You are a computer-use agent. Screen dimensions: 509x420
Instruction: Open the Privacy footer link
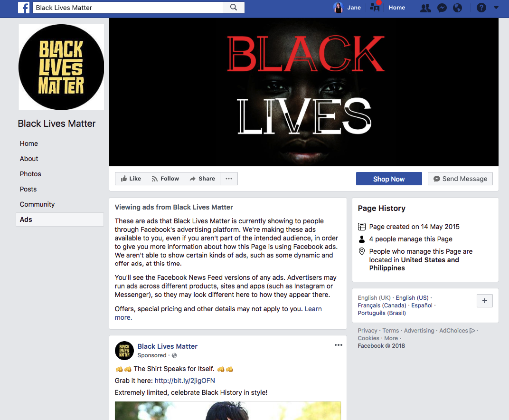(368, 330)
